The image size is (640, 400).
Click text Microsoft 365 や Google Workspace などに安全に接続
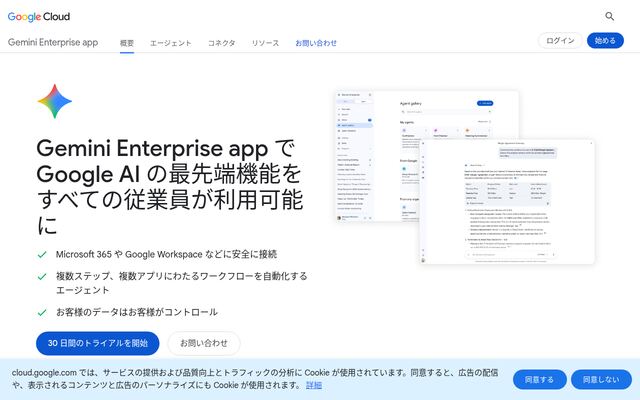coord(167,254)
